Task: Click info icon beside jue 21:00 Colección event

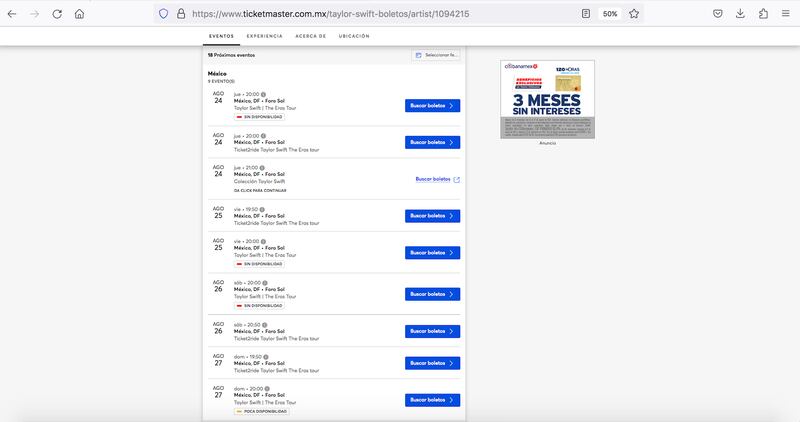Action: click(x=262, y=168)
